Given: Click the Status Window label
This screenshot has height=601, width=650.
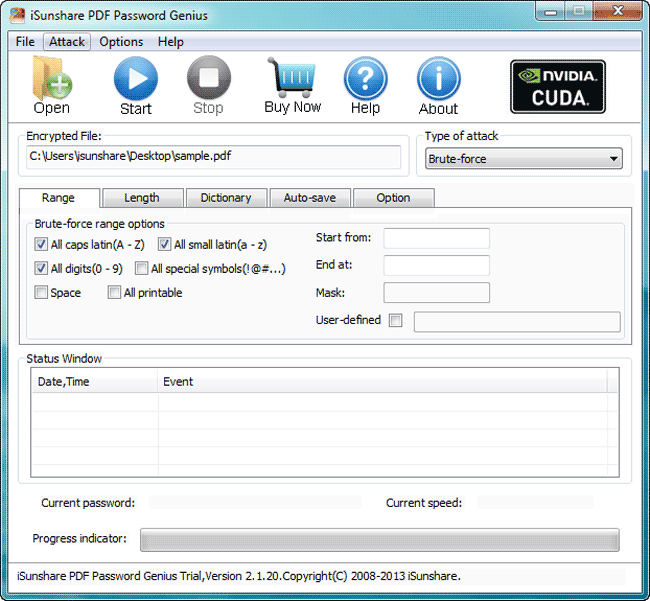Looking at the screenshot, I should [64, 359].
